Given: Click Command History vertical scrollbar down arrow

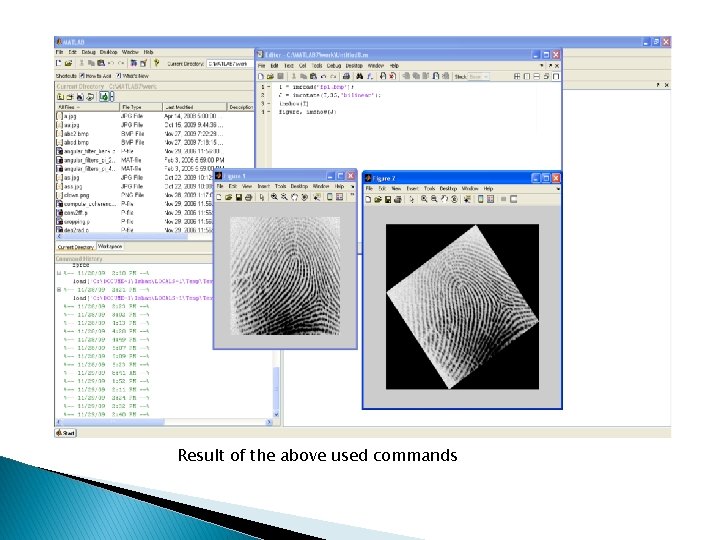Looking at the screenshot, I should tap(276, 414).
